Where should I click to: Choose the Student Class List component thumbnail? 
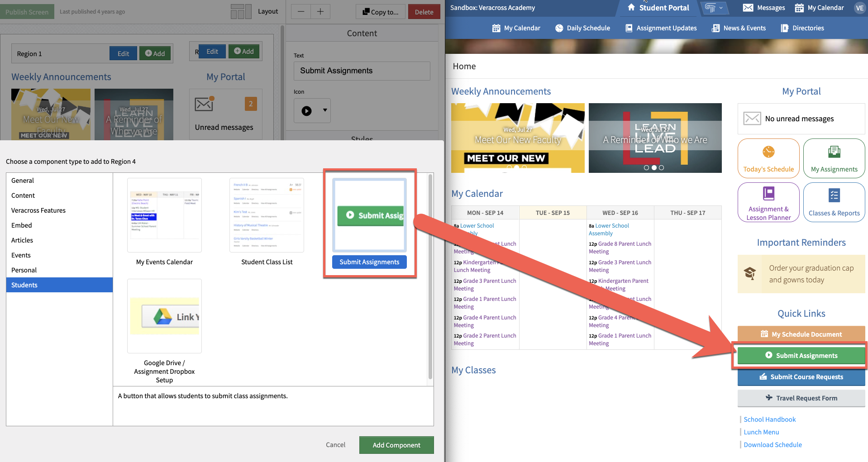267,215
